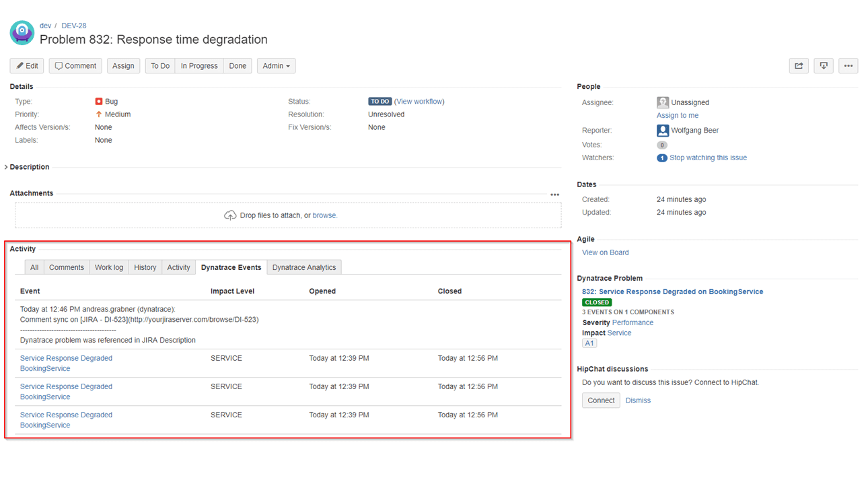Click the Event column header
Screen dimensions: 868x488
coord(30,291)
